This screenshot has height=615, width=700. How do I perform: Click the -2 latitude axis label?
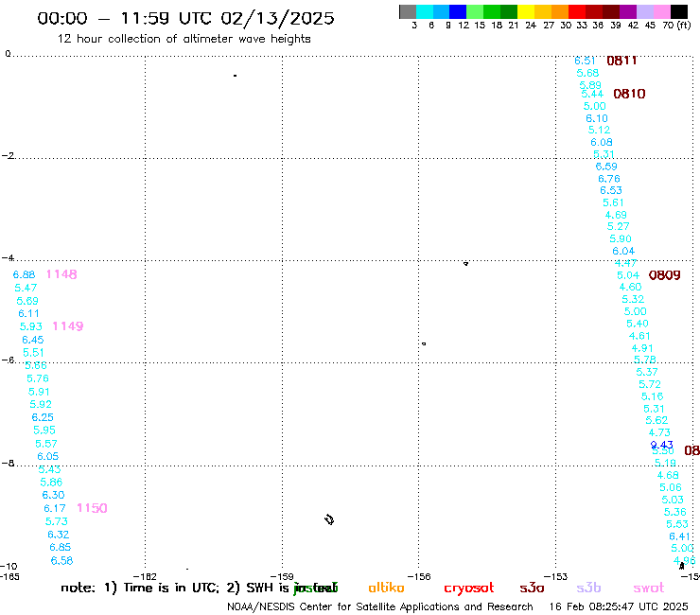[x=8, y=156]
